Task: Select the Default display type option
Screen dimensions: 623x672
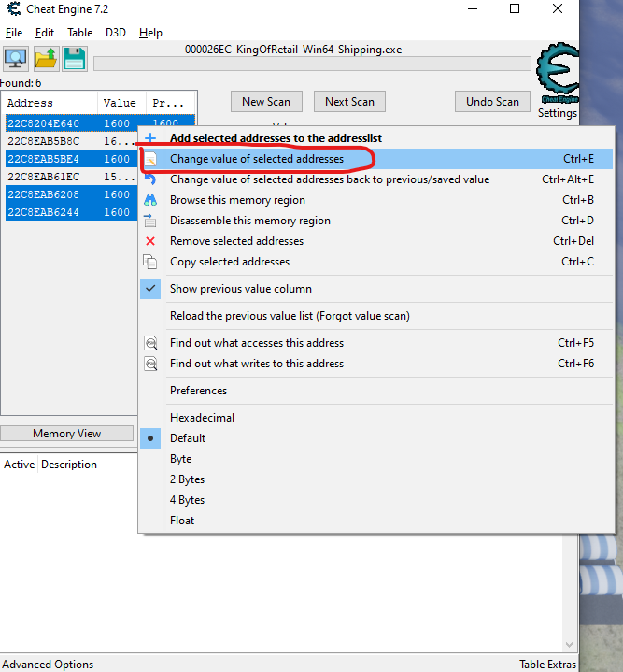Action: tap(188, 438)
